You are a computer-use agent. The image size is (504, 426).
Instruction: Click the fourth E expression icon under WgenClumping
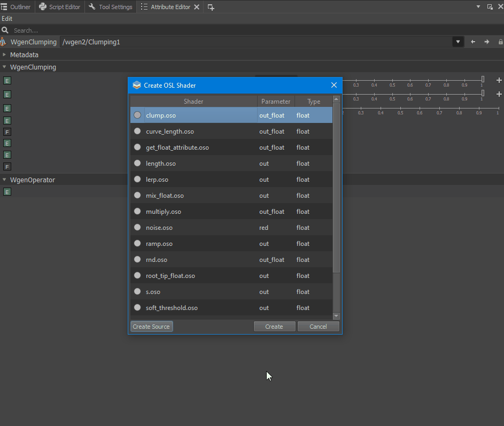pyautogui.click(x=7, y=121)
